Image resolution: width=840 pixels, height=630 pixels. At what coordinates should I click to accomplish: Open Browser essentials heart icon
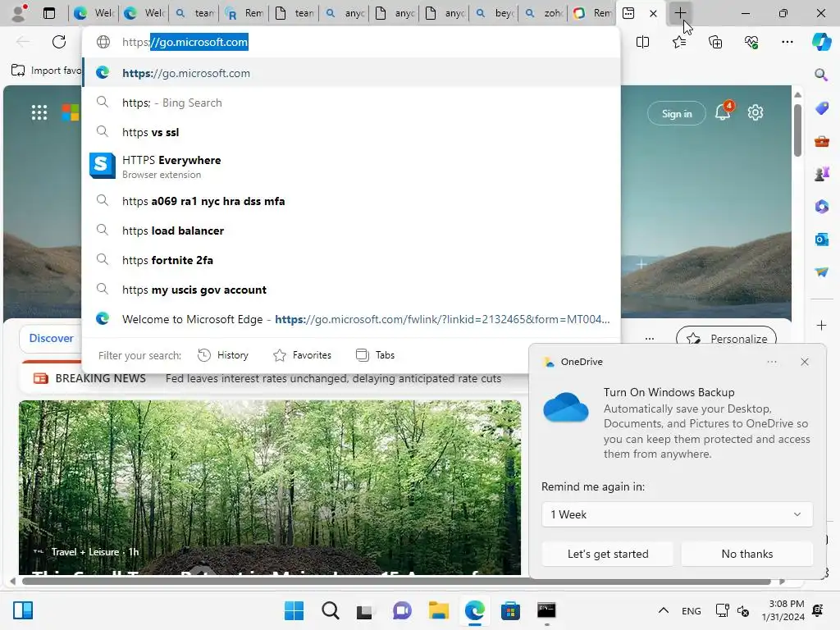click(x=751, y=42)
